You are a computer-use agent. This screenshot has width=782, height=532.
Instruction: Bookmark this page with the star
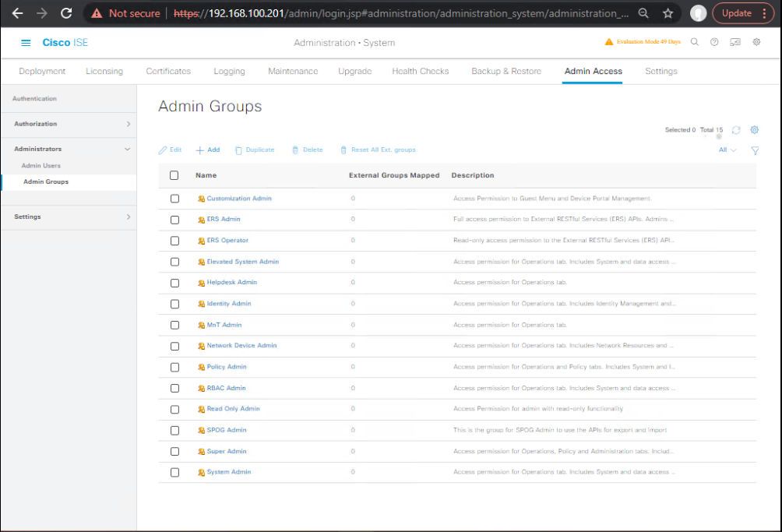coord(668,13)
